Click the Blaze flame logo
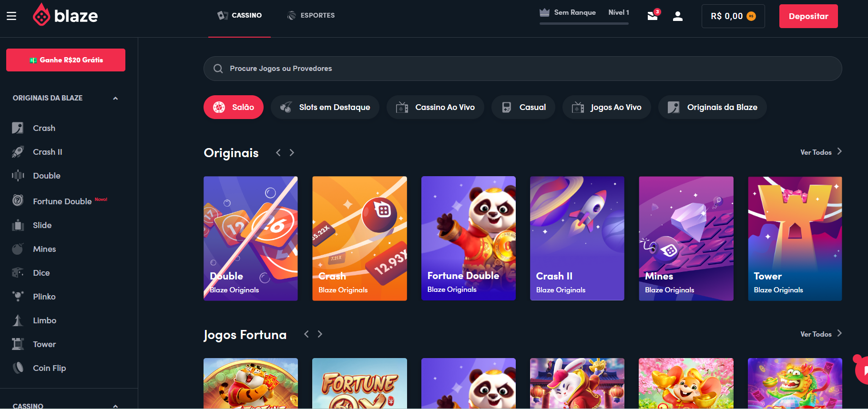868x409 pixels. (x=41, y=15)
